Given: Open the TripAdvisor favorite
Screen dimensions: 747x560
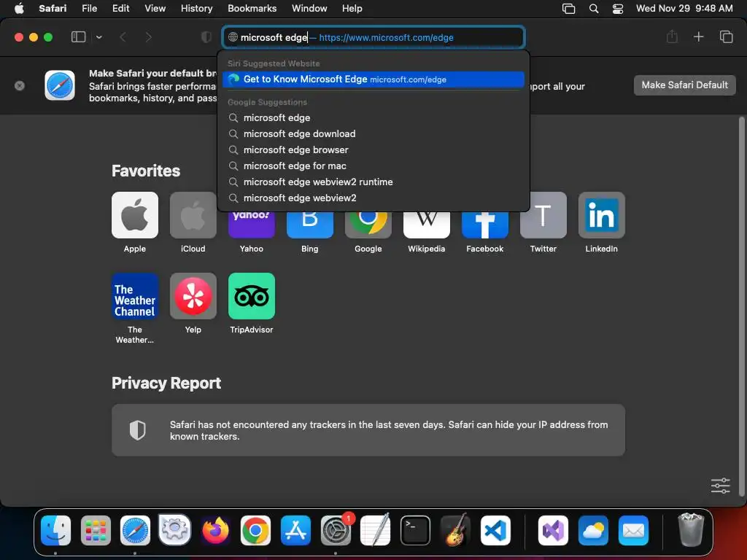Looking at the screenshot, I should click(252, 296).
